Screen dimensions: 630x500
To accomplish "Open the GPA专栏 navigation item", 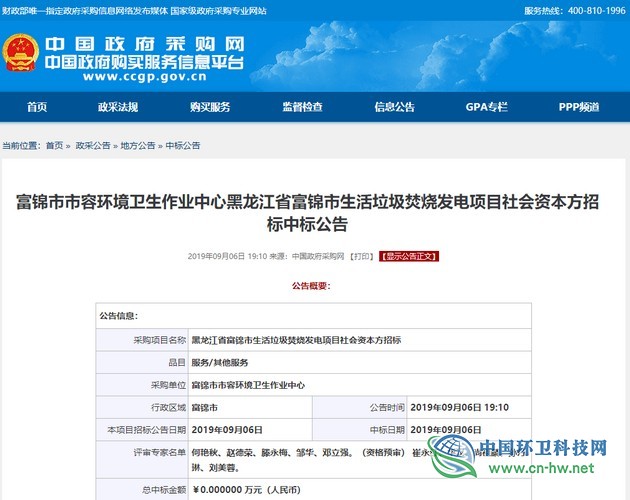I will click(x=486, y=107).
